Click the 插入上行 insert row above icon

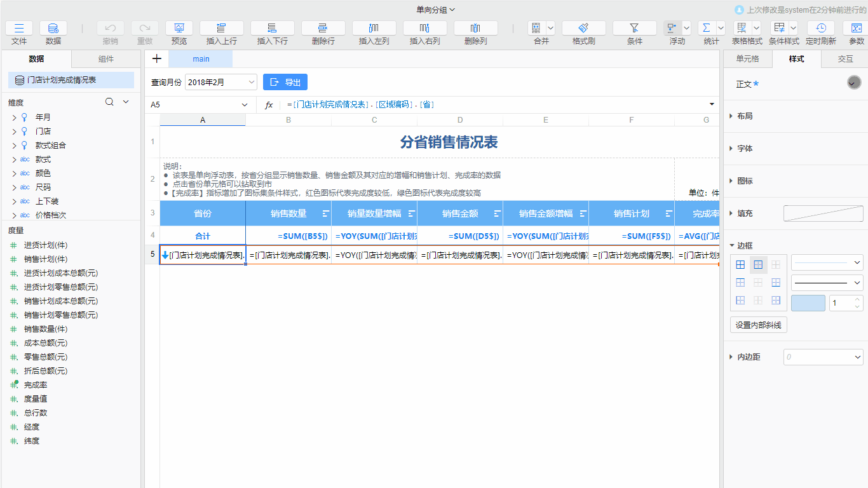coord(221,28)
